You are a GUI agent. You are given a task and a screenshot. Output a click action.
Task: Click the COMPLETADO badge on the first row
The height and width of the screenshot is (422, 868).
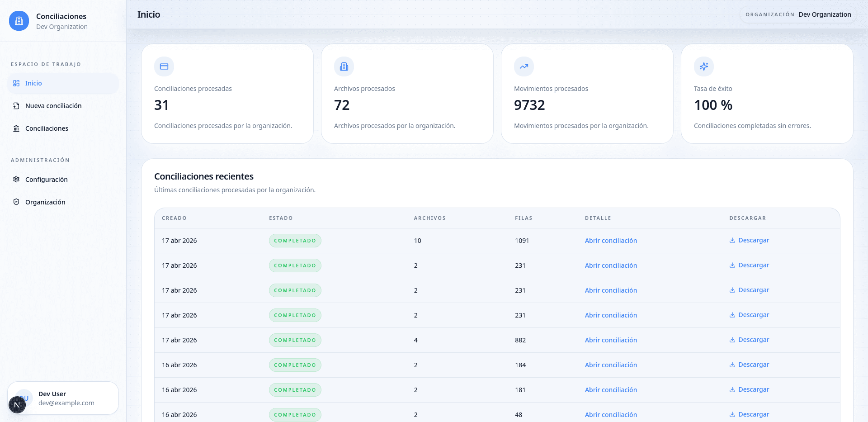(x=295, y=240)
